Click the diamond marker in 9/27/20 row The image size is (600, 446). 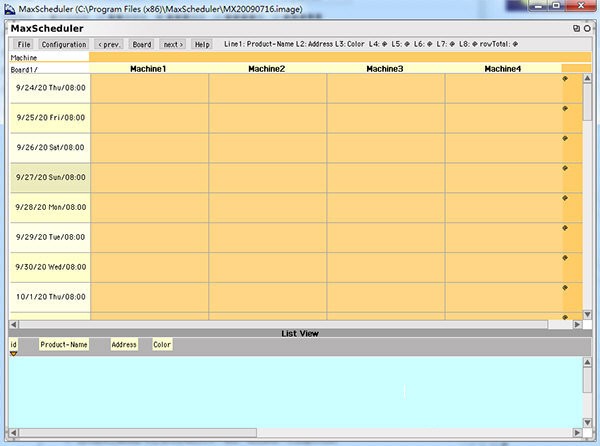[565, 168]
